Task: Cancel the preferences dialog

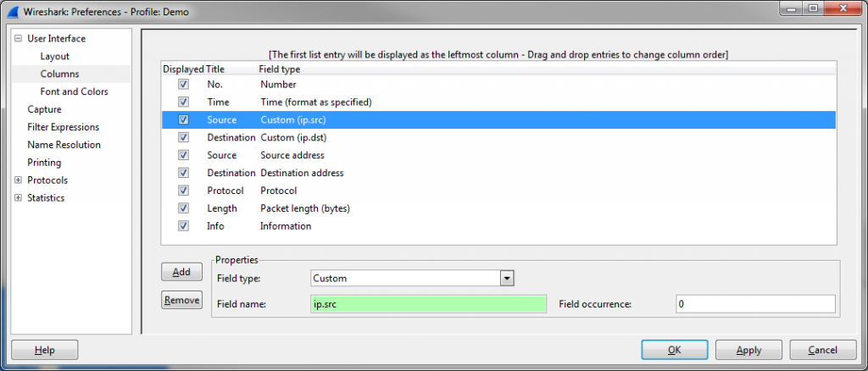Action: [x=822, y=350]
